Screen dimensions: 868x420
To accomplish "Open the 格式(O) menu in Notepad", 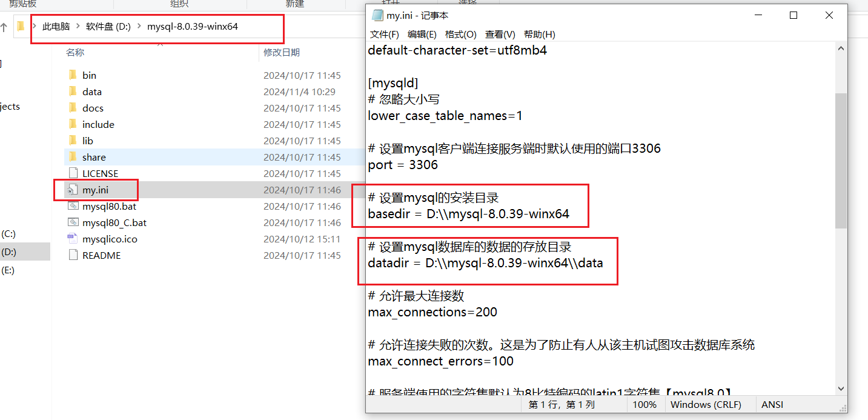I will [460, 35].
